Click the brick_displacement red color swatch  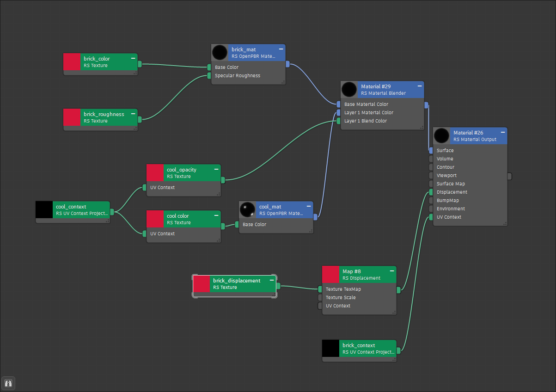pyautogui.click(x=202, y=284)
